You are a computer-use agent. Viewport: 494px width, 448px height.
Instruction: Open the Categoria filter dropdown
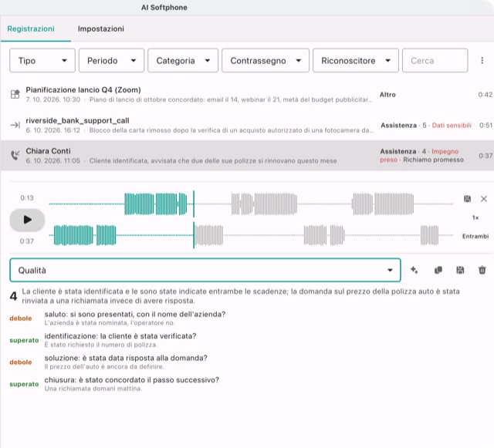183,60
